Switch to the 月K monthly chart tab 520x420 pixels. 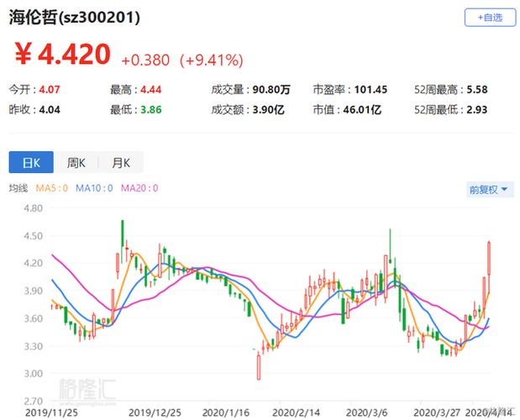[121, 162]
